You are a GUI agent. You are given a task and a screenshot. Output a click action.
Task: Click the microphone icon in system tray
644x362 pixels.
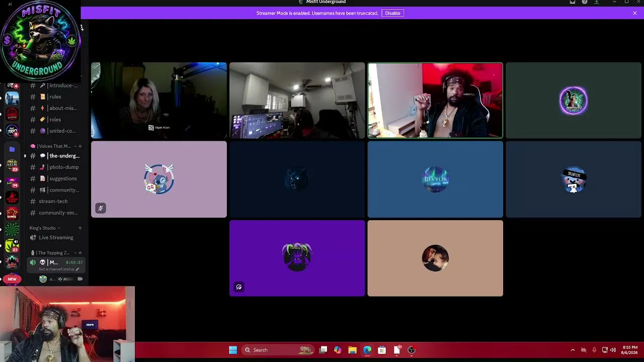594,350
